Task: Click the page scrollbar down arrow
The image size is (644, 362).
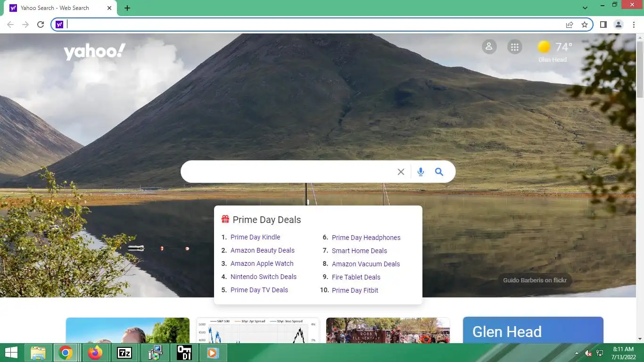Action: (640, 339)
